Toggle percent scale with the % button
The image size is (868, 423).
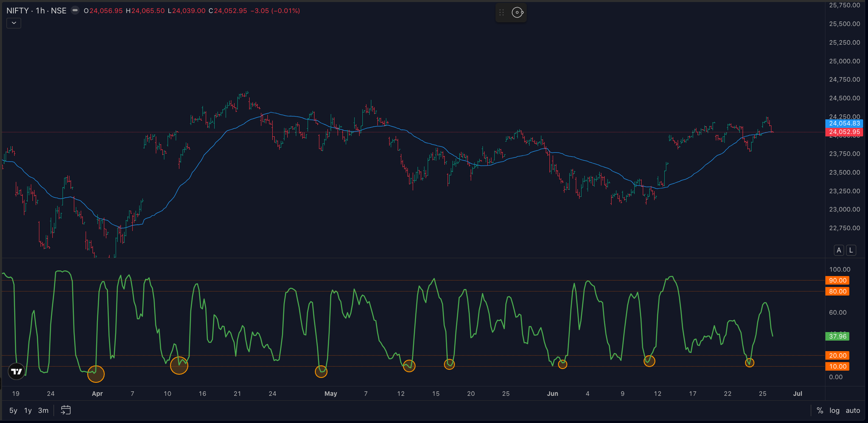[x=820, y=410]
